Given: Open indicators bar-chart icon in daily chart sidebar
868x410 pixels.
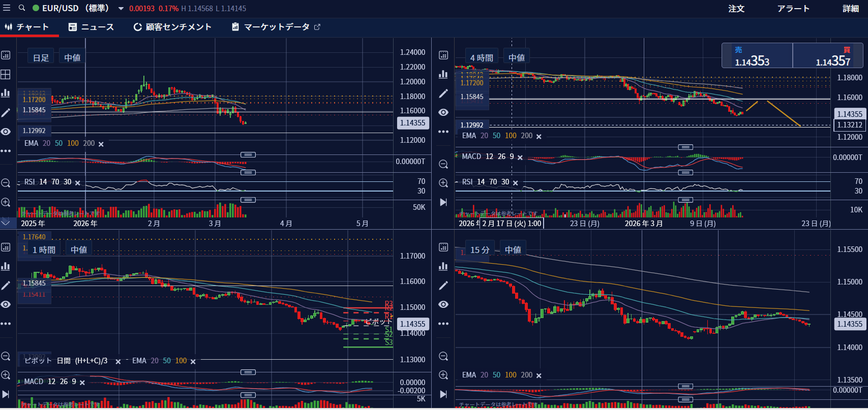Looking at the screenshot, I should click(6, 93).
